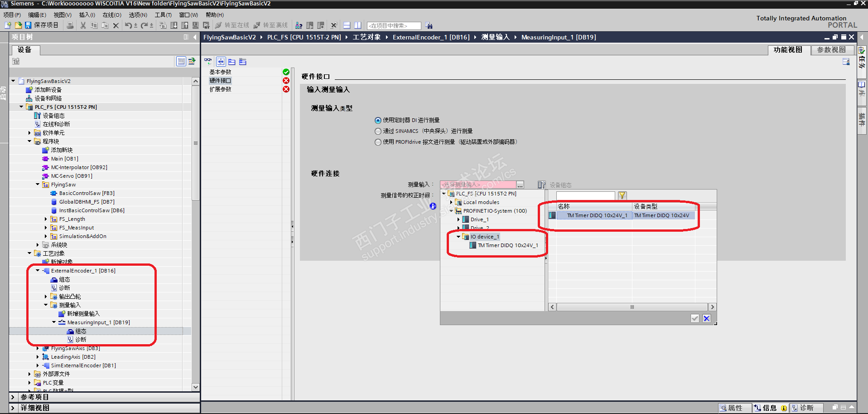
Task: Select 使用 PROFIdrive 报文进行测量 radio button
Action: tap(378, 142)
